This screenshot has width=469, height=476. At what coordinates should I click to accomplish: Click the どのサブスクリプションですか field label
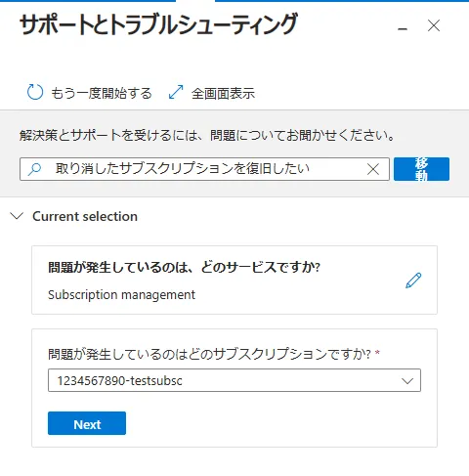(209, 354)
